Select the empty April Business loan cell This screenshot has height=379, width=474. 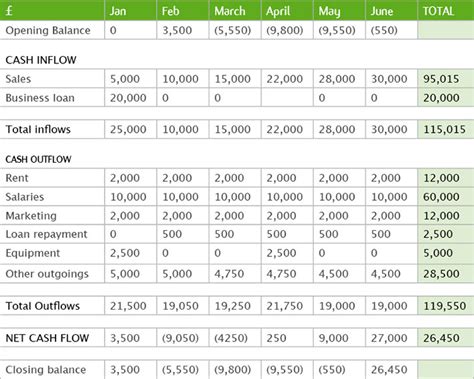(287, 98)
